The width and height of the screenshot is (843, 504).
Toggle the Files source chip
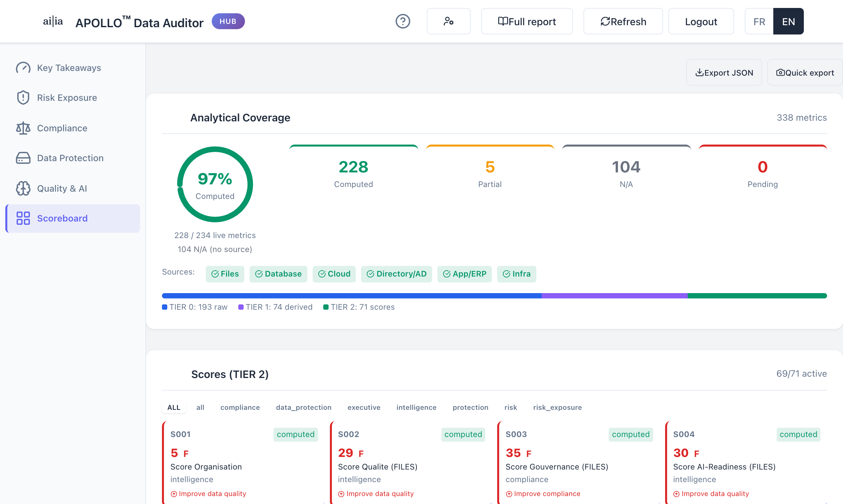225,274
